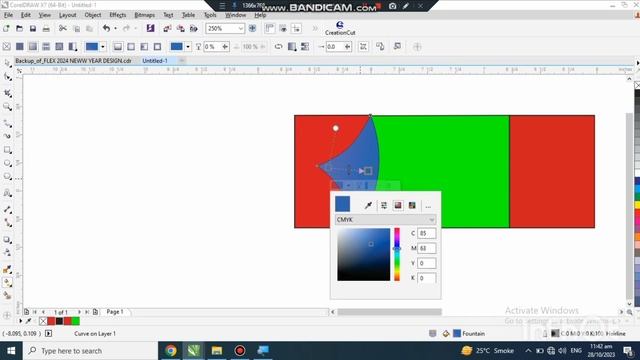Viewport: 640px width, 360px height.
Task: Click the Undo arrow icon
Action: [x=106, y=28]
